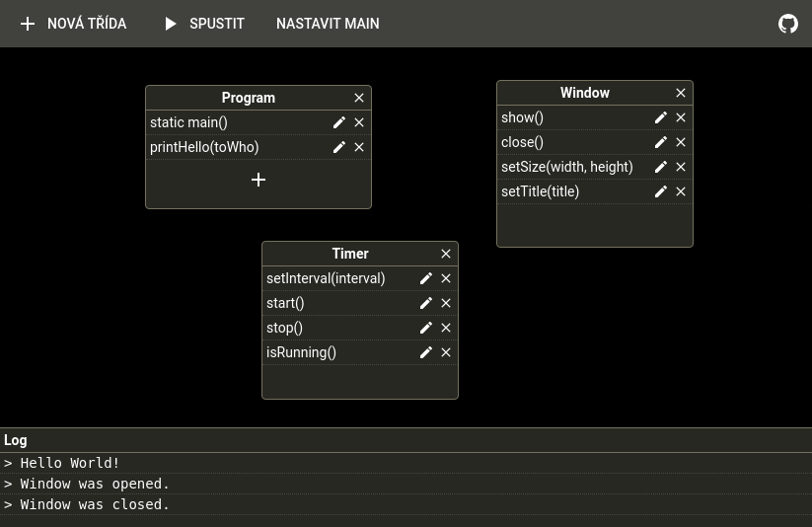Delete the Timer stop() method

tap(446, 328)
